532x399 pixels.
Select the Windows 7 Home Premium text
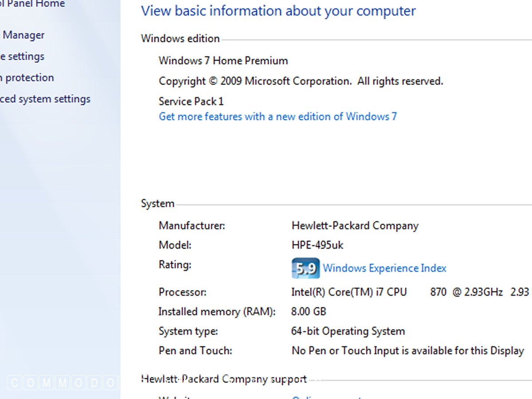coord(223,61)
